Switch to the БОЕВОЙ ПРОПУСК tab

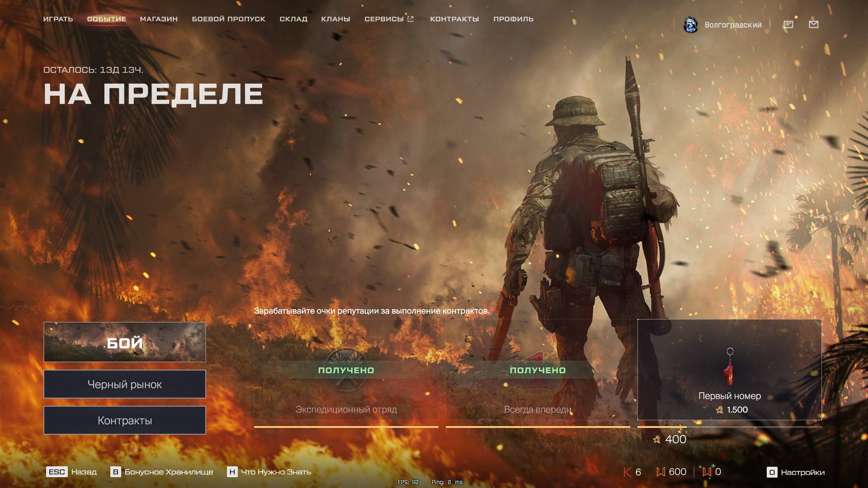(228, 19)
